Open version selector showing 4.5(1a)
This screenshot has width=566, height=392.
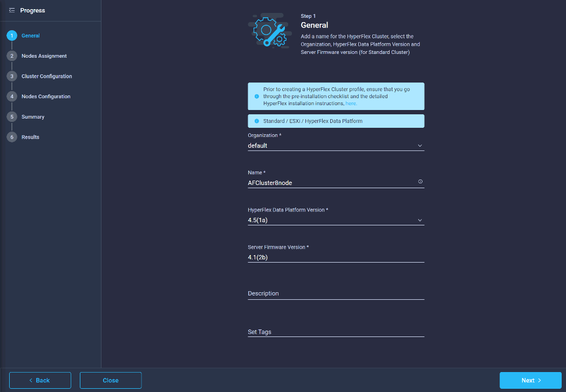click(336, 221)
